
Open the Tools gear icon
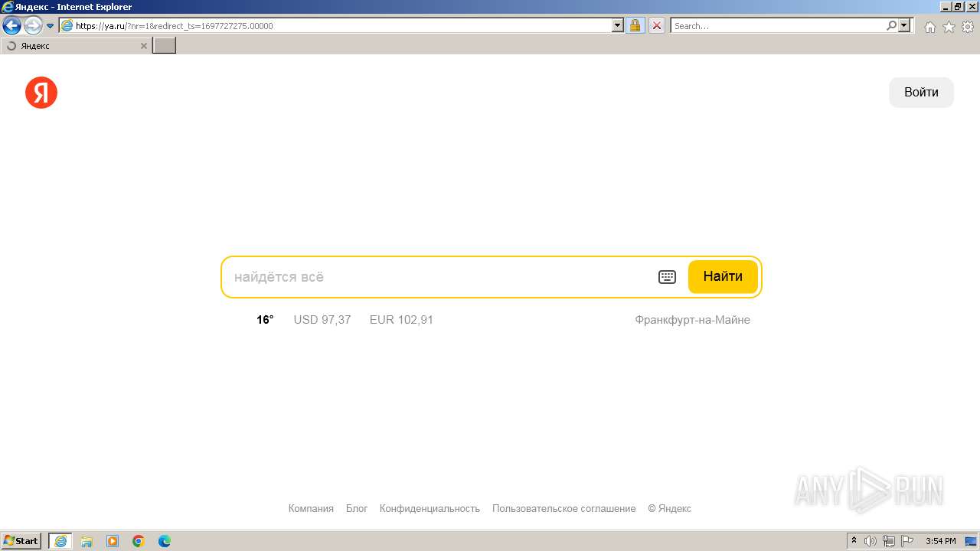point(968,27)
